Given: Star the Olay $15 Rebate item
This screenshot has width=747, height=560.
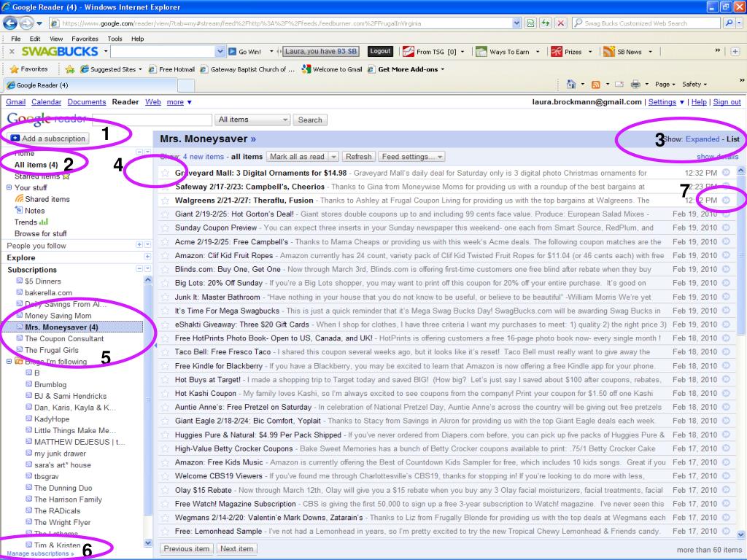Looking at the screenshot, I should click(x=165, y=491).
